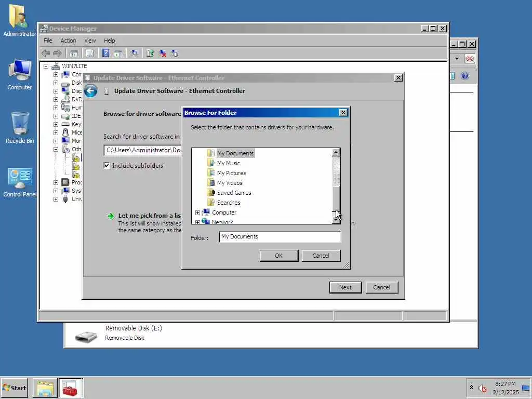Image resolution: width=532 pixels, height=399 pixels.
Task: Click the folder tree scroll down arrow
Action: point(336,220)
